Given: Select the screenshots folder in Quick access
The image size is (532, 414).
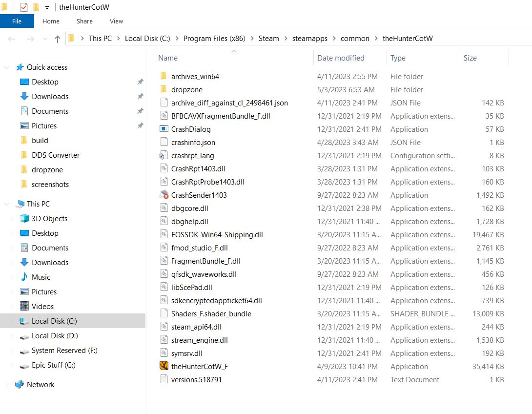Looking at the screenshot, I should [x=50, y=184].
